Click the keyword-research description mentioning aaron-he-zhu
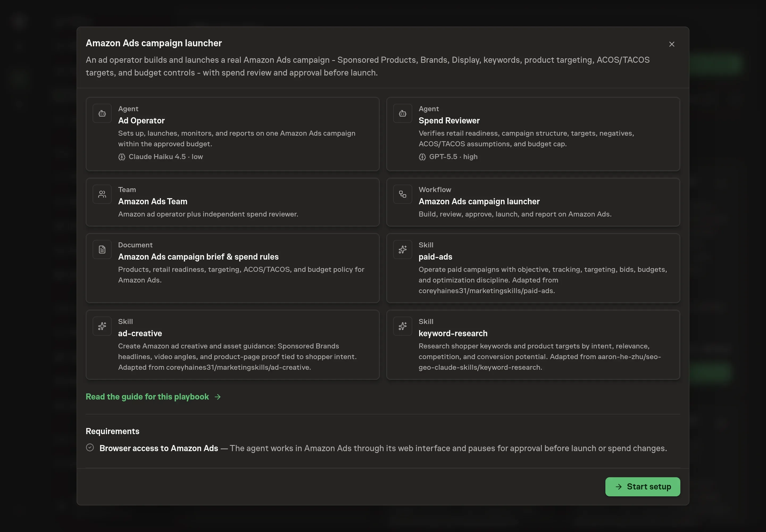The image size is (766, 532). click(540, 357)
